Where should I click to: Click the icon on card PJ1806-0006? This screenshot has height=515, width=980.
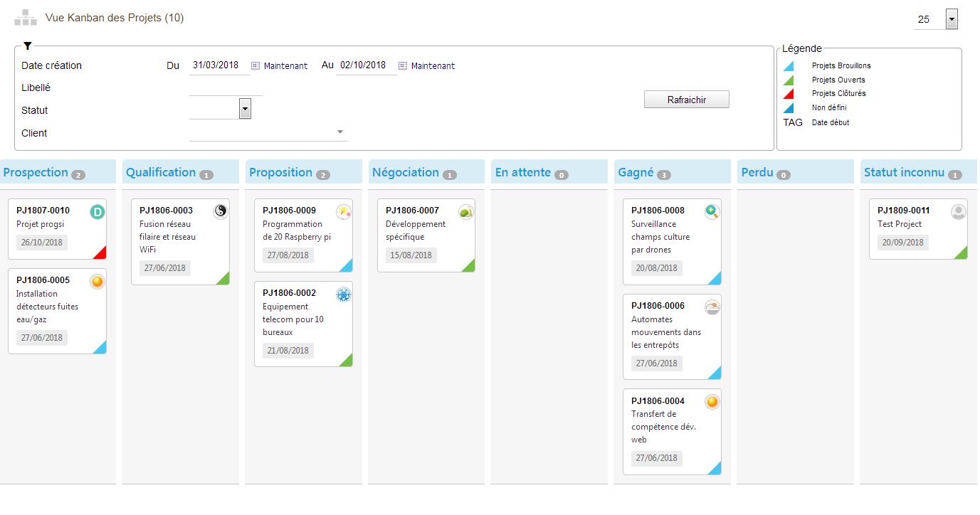point(712,307)
